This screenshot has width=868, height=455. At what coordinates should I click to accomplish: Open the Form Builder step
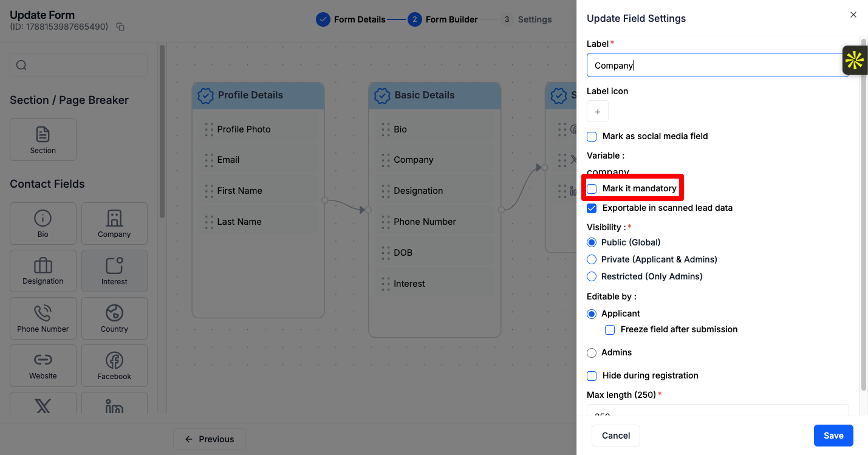coord(443,19)
